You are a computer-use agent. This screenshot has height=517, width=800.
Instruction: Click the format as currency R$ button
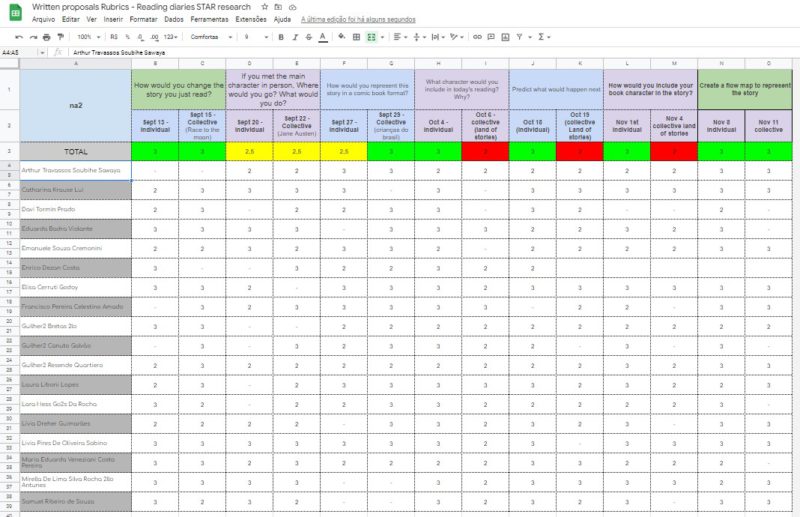click(x=114, y=37)
